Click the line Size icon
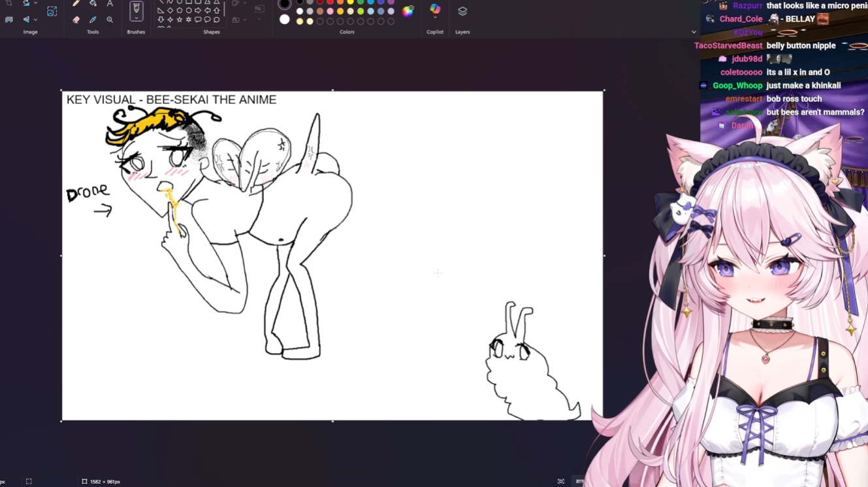 [x=259, y=9]
